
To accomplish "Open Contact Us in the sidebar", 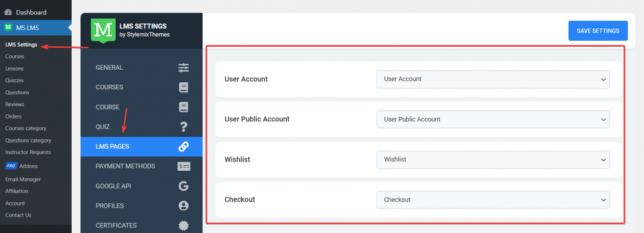I will [18, 215].
